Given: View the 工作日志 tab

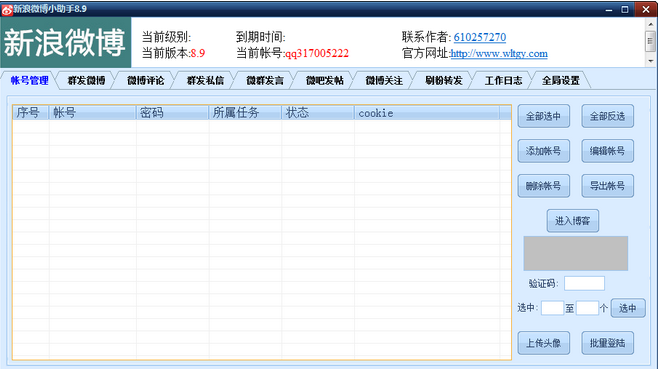Looking at the screenshot, I should pyautogui.click(x=503, y=80).
